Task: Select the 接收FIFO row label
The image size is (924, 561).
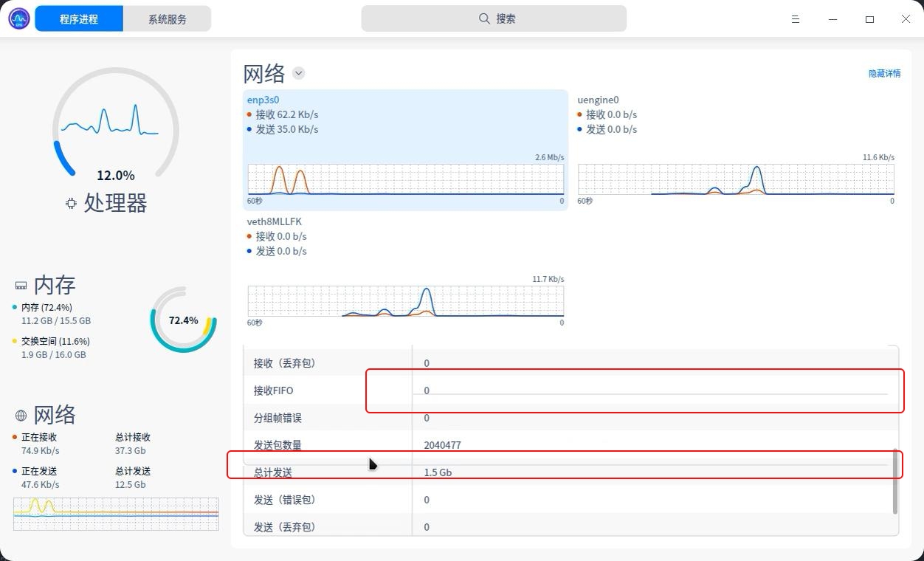Action: coord(274,390)
